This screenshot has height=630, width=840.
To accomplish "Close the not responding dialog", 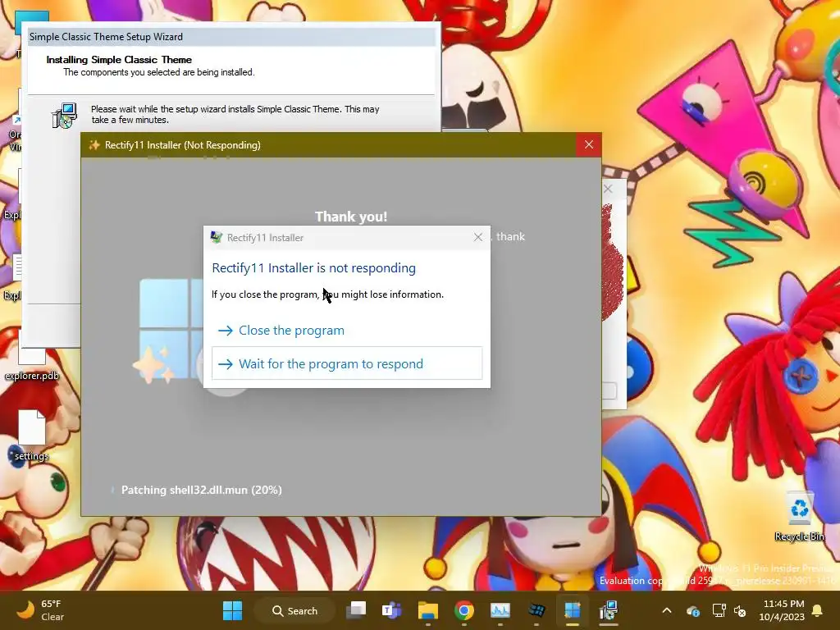I will 478,237.
